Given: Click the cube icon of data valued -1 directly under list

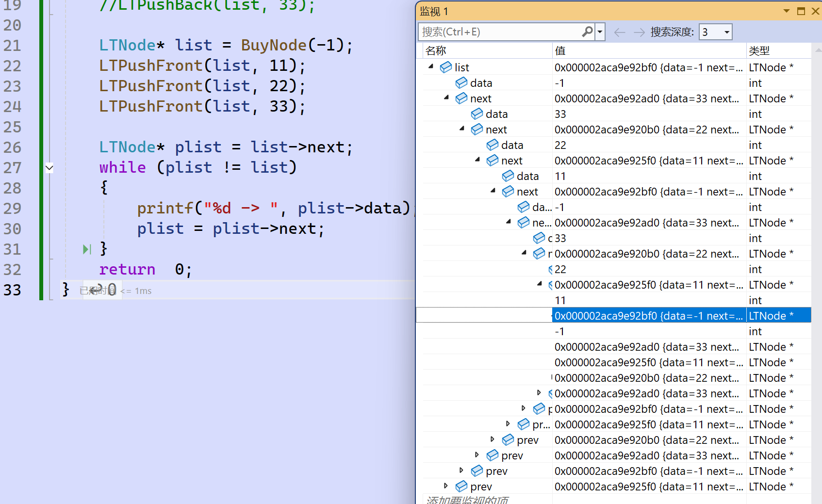Looking at the screenshot, I should coord(461,83).
